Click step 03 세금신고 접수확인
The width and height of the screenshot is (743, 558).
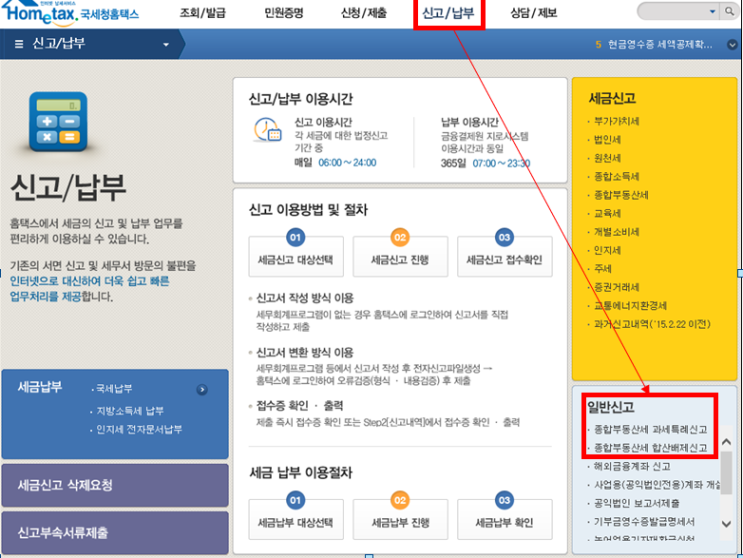tap(504, 256)
